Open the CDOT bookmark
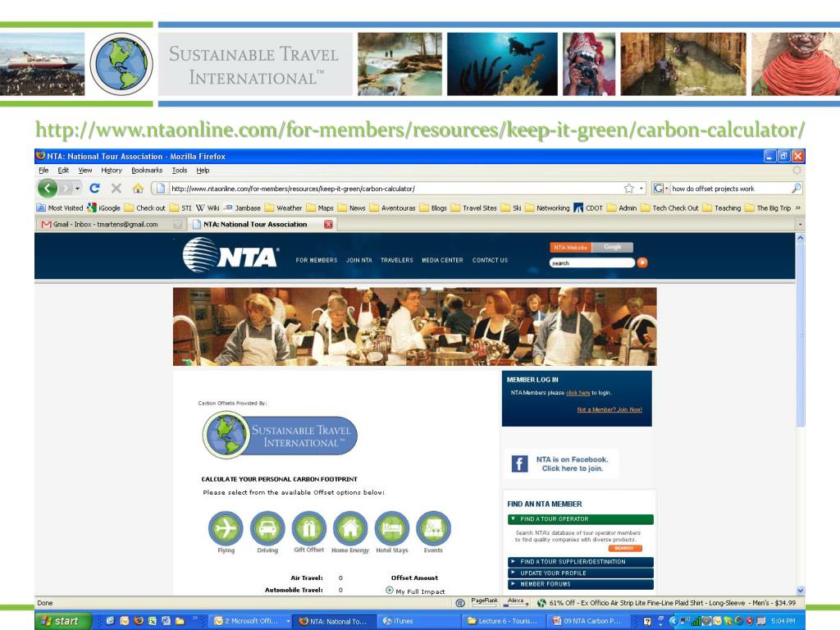The width and height of the screenshot is (840, 630). (x=588, y=208)
